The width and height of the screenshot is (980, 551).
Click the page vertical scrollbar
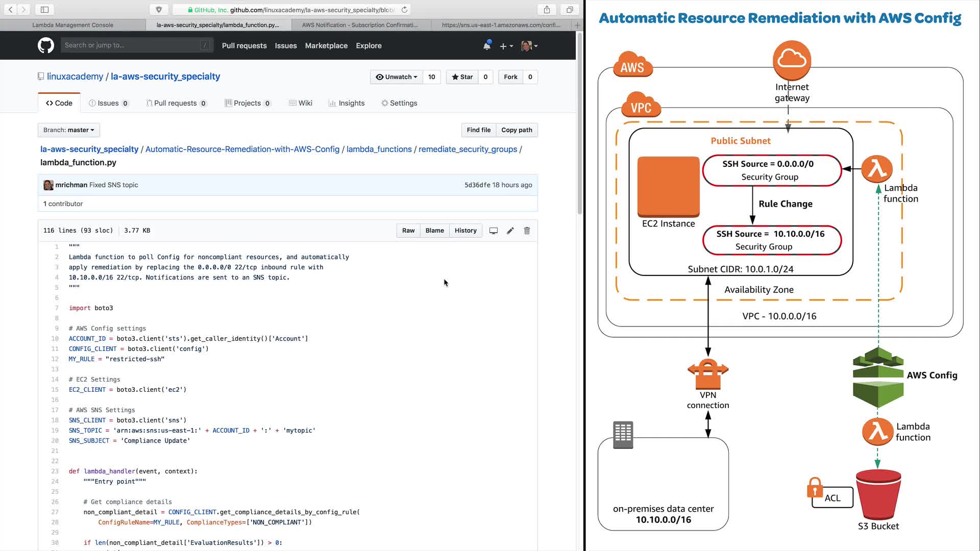coord(579,122)
